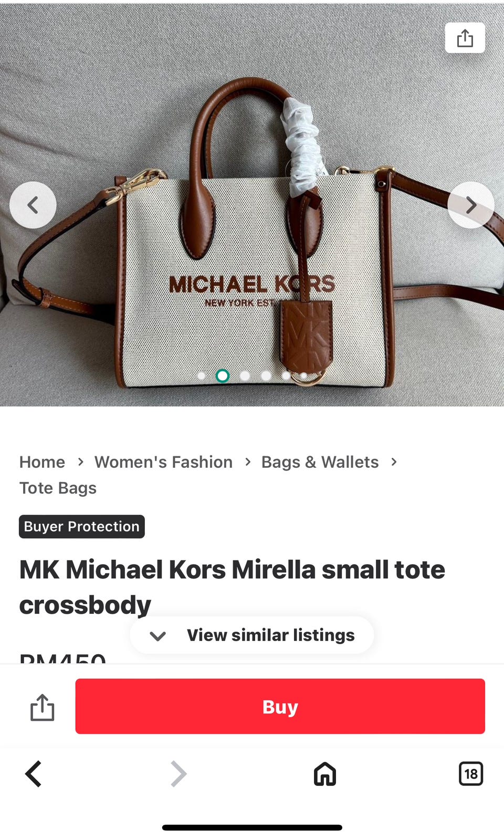
Task: Open the browser home icon
Action: click(x=324, y=774)
